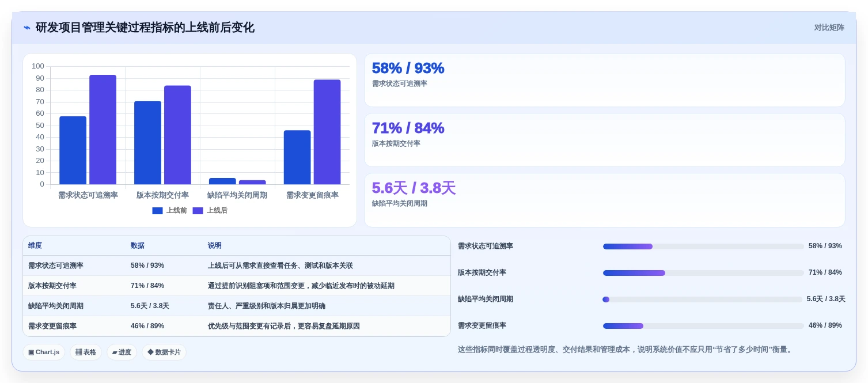Screen dimensions: 868x383
Task: Click the 维度 column header
Action: (x=35, y=245)
